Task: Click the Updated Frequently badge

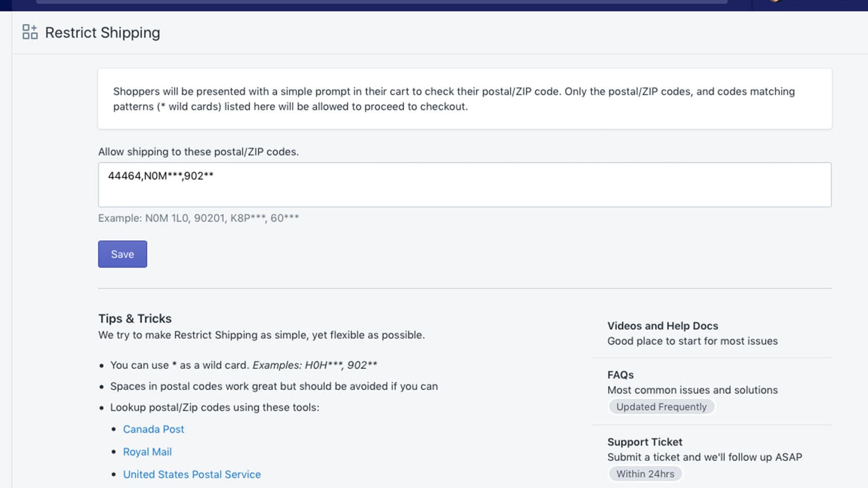Action: pos(661,407)
